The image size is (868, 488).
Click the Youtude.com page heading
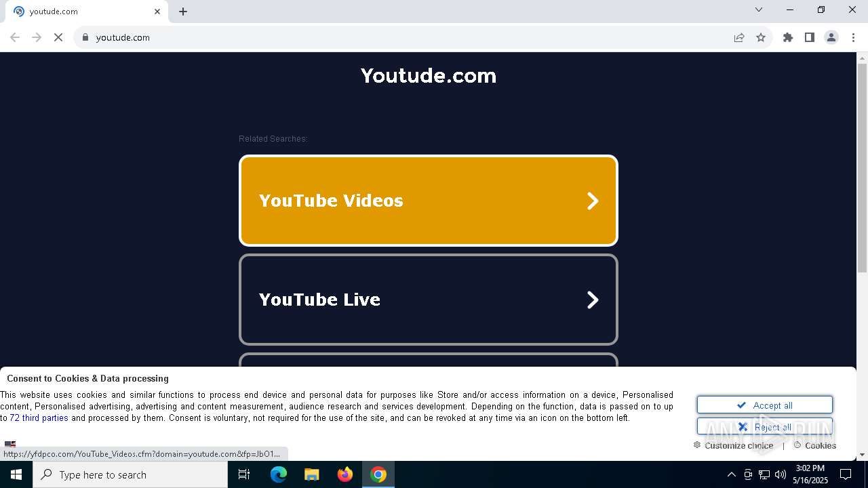coord(429,75)
